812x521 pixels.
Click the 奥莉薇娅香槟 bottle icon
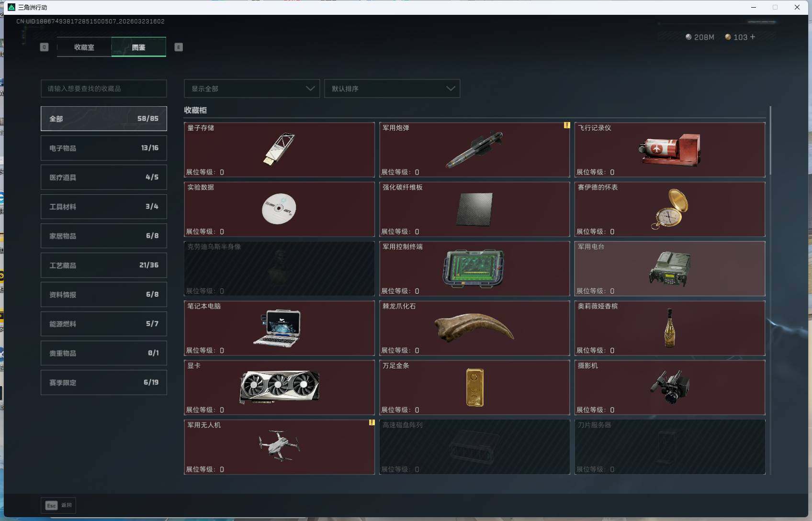(670, 328)
